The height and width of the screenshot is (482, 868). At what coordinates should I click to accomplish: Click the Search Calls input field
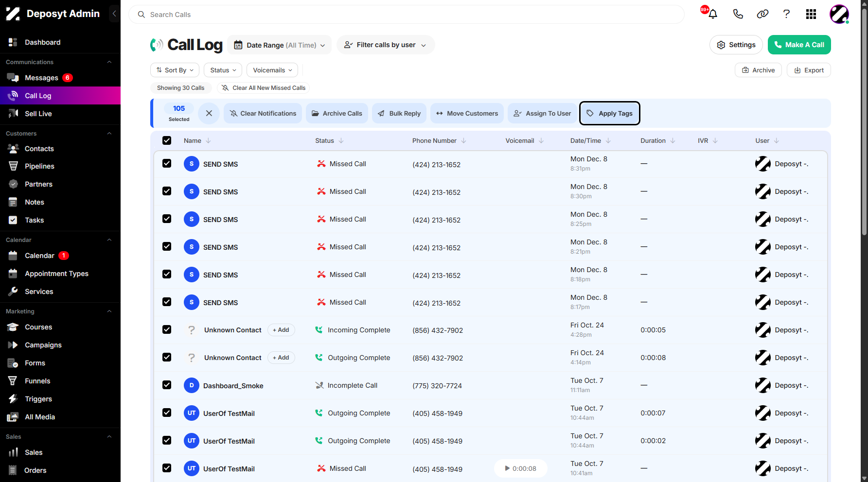[407, 15]
